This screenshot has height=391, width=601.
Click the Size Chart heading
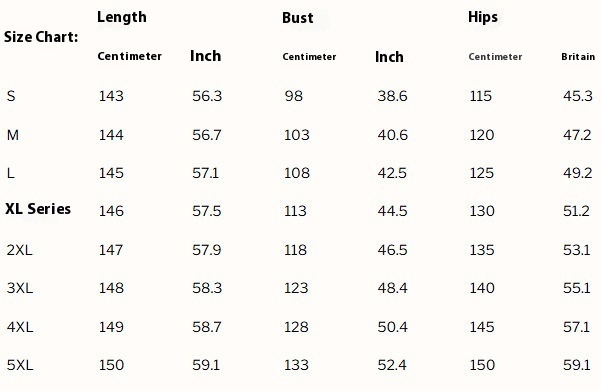point(41,37)
